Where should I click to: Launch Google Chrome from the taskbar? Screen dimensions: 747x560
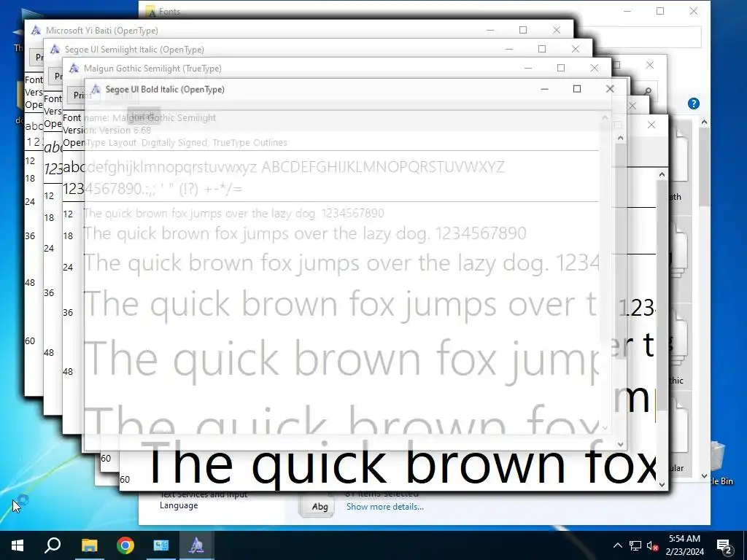pos(125,545)
